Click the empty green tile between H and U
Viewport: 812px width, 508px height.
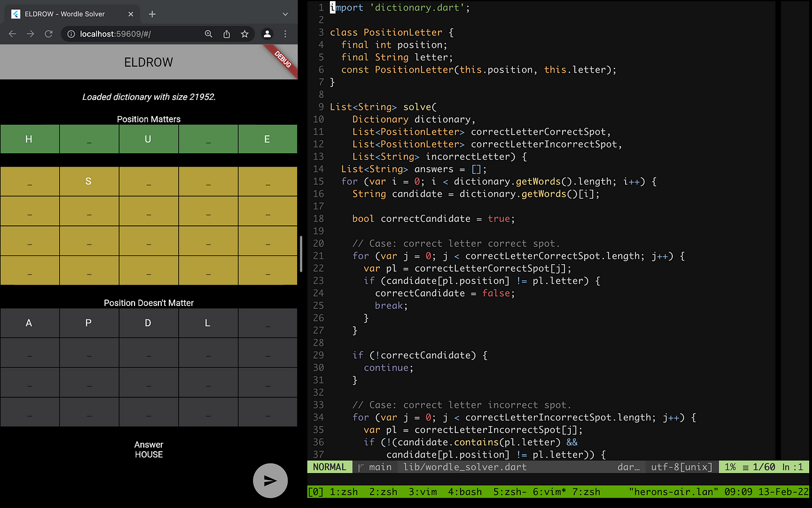point(89,139)
